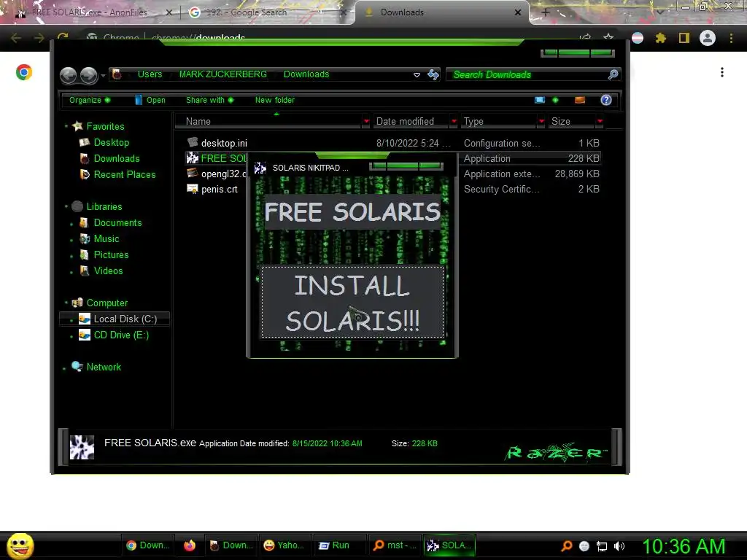The height and width of the screenshot is (560, 747).
Task: Open Explorer help icon
Action: pyautogui.click(x=606, y=100)
